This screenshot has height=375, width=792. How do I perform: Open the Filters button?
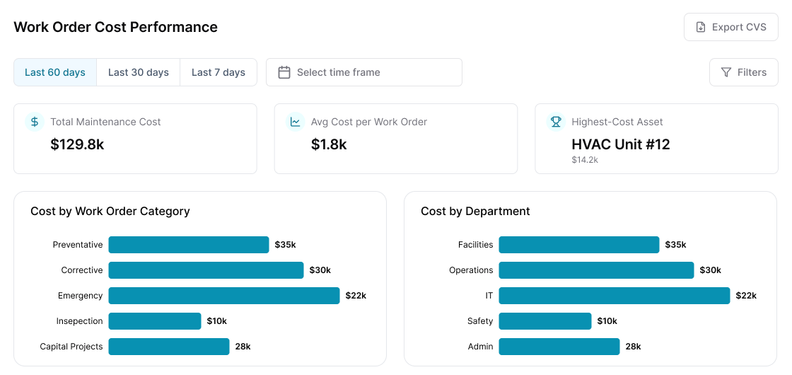[744, 72]
